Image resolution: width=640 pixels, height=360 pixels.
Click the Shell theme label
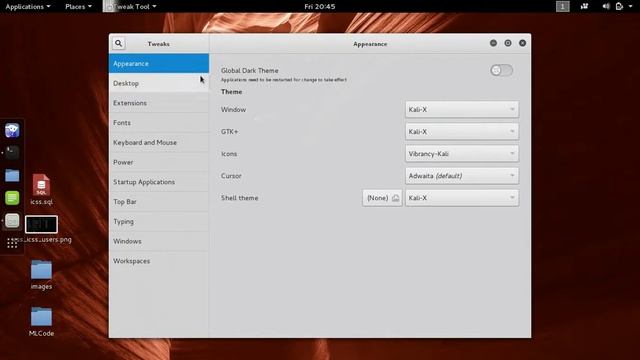pos(240,198)
